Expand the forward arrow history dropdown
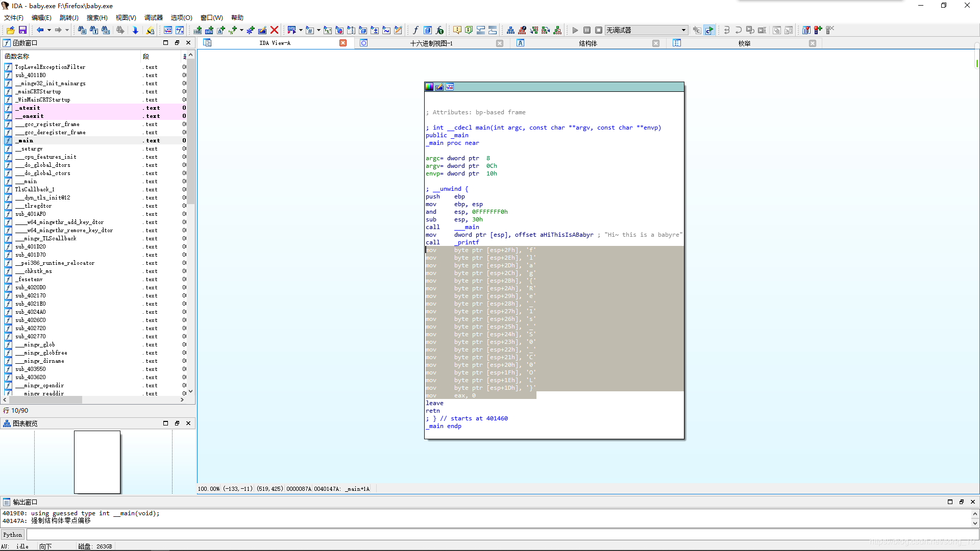This screenshot has height=551, width=980. (67, 30)
